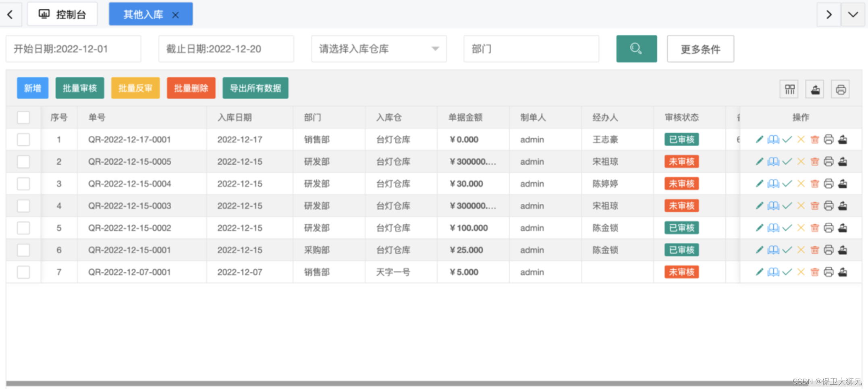The width and height of the screenshot is (868, 389).
Task: Expand the tab options chevron-down menu
Action: pos(853,14)
